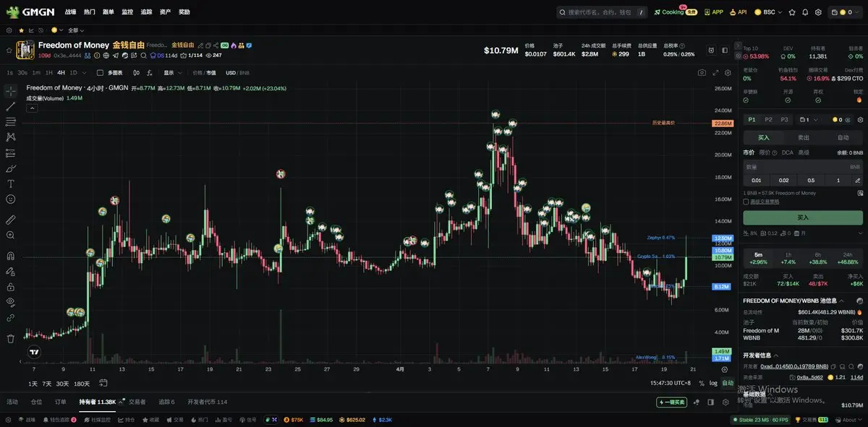Favorite Freedom of Money with star outline

(9, 50)
